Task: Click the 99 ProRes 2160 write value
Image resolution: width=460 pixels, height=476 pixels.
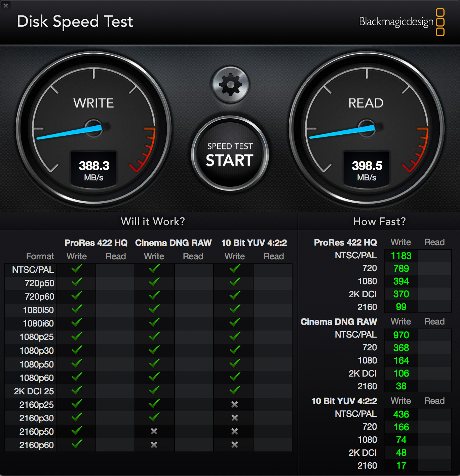Action: pyautogui.click(x=401, y=307)
